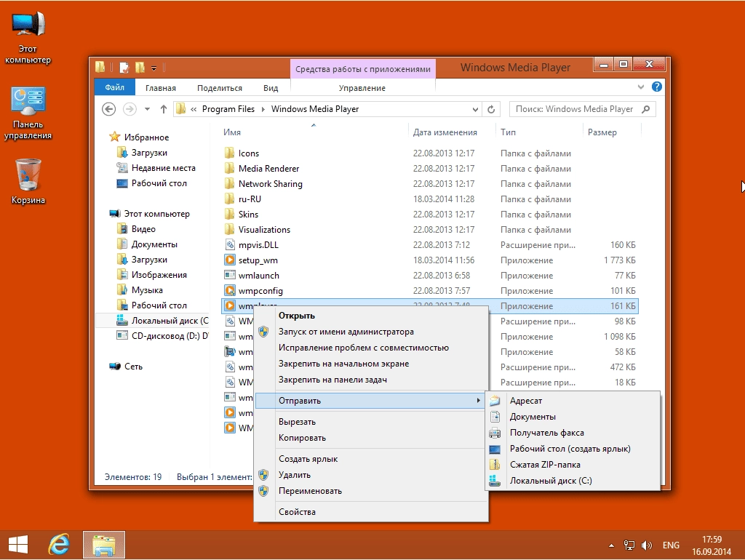The image size is (745, 560).
Task: Click the volume speaker tray icon
Action: click(x=647, y=545)
